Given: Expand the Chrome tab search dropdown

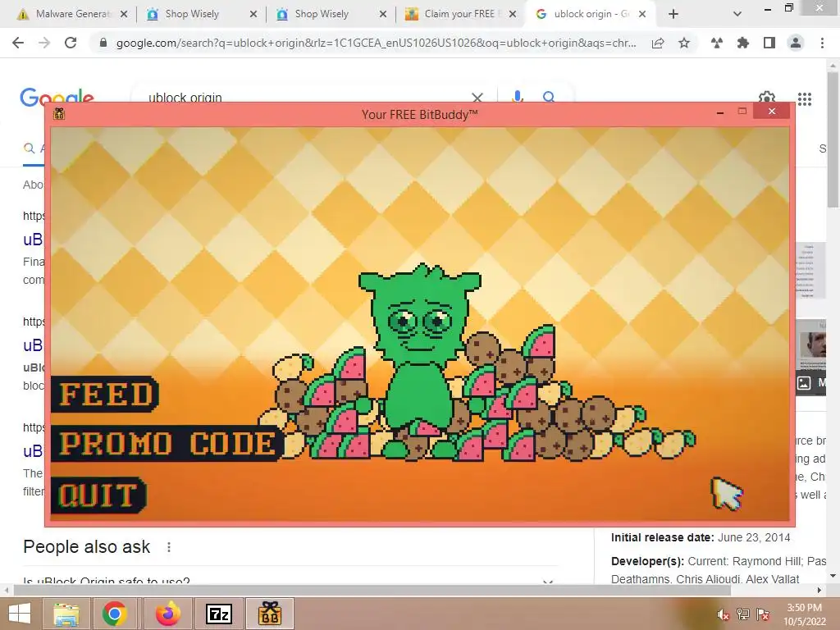Looking at the screenshot, I should click(x=737, y=15).
